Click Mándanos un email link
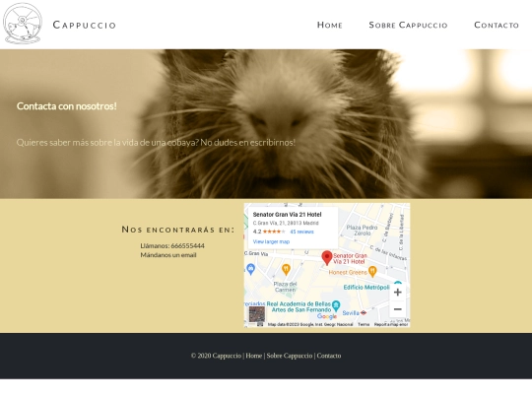The image size is (532, 399). coord(168,255)
